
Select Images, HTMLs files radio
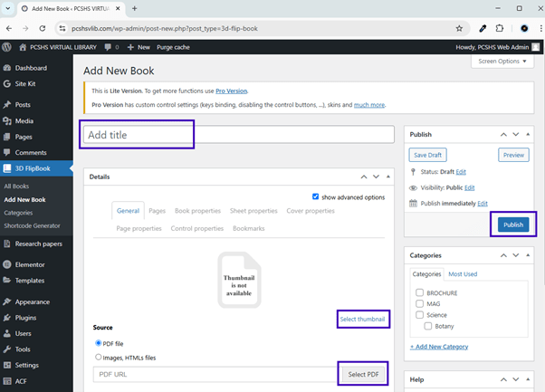point(99,357)
